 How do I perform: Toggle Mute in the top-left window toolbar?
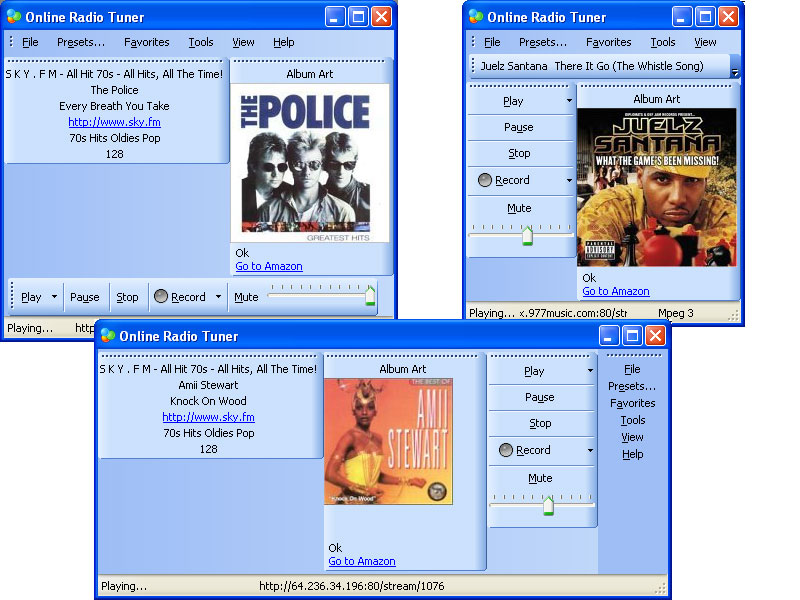click(x=246, y=297)
